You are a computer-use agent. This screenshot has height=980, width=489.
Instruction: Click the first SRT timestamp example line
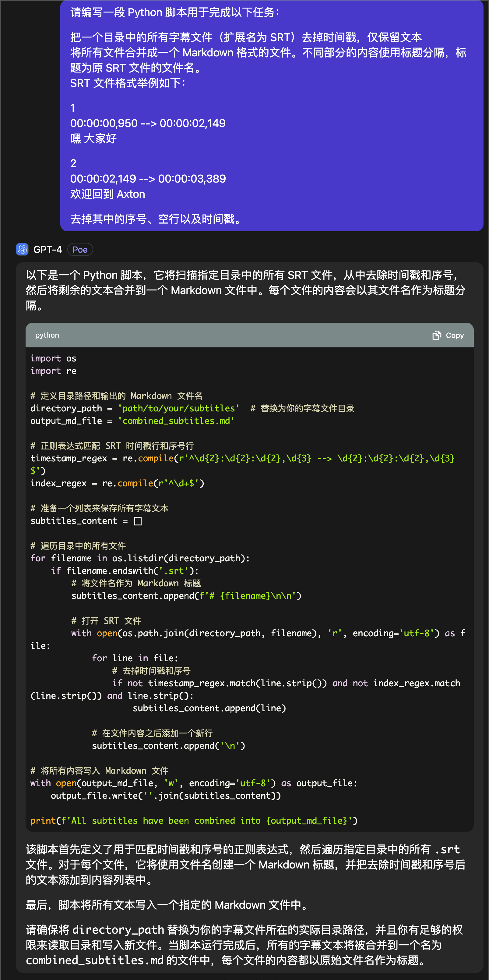[x=148, y=123]
